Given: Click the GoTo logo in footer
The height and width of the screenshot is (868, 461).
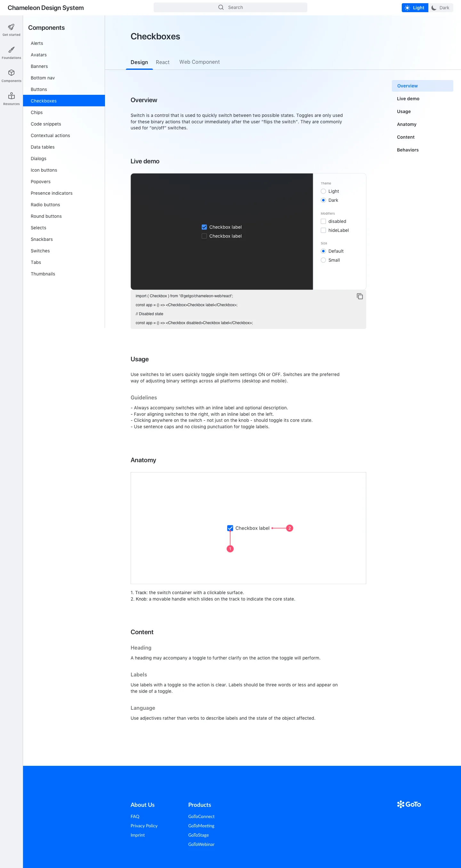Looking at the screenshot, I should click(x=409, y=804).
